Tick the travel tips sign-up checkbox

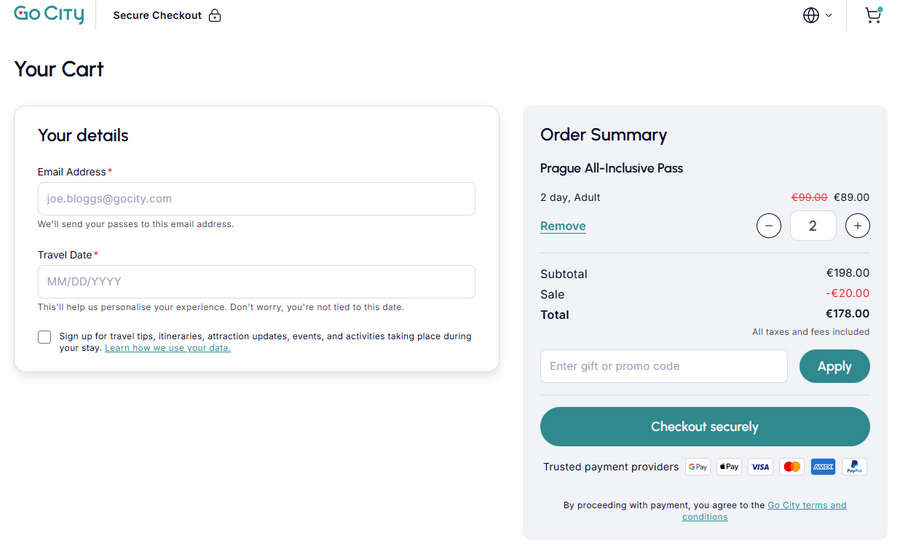(45, 337)
